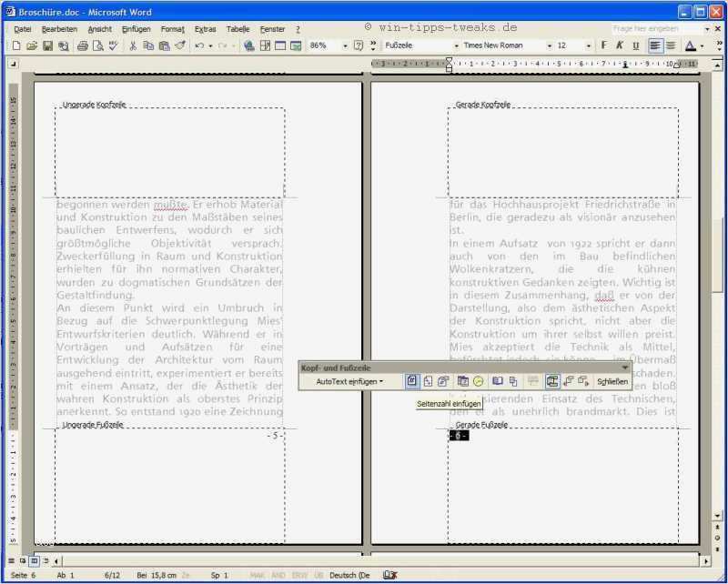Toggle bold formatting with the F button
728x584 pixels.
click(604, 45)
